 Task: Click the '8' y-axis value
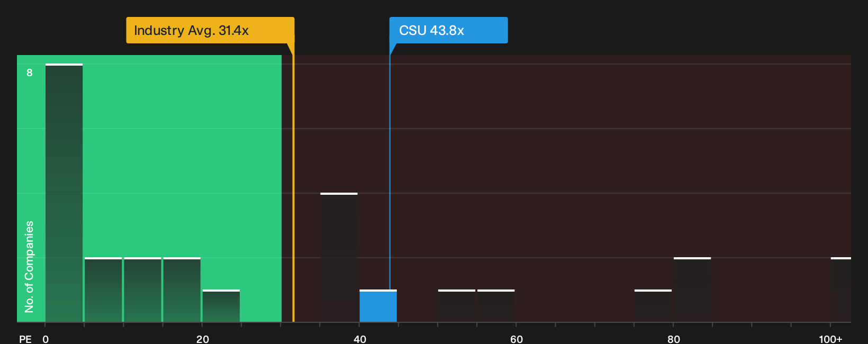(x=30, y=73)
